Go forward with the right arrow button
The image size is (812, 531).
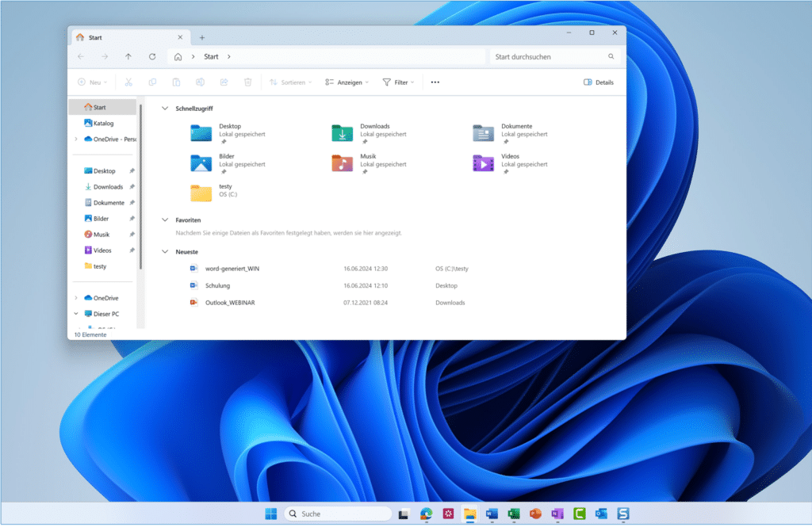(x=105, y=57)
